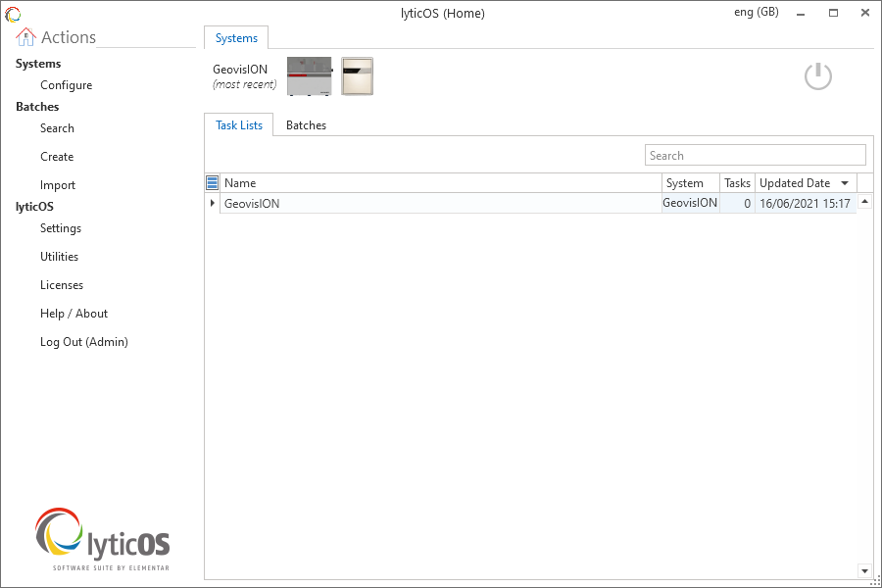Click the red home icon beside Actions
Viewport: 882px width, 588px height.
(26, 37)
